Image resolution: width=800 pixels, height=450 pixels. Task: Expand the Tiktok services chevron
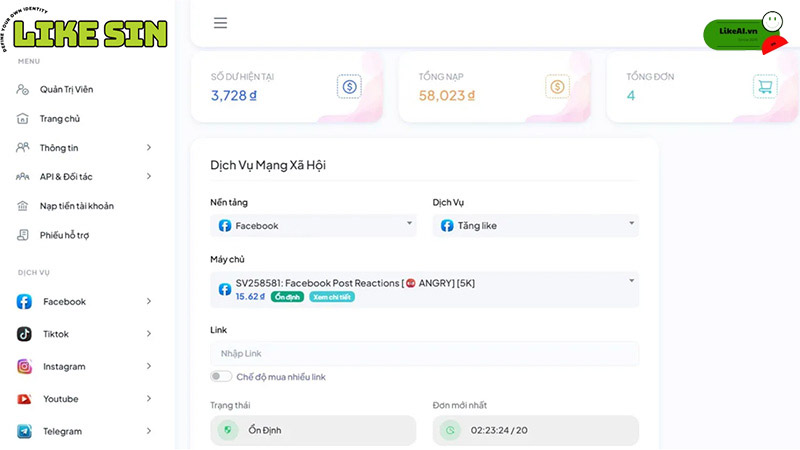point(149,334)
